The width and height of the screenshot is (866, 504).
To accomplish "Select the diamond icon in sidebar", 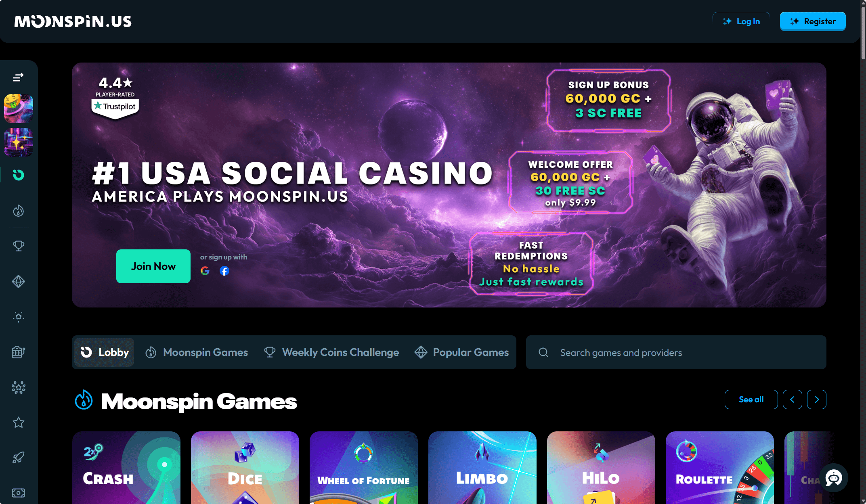I will click(x=18, y=281).
